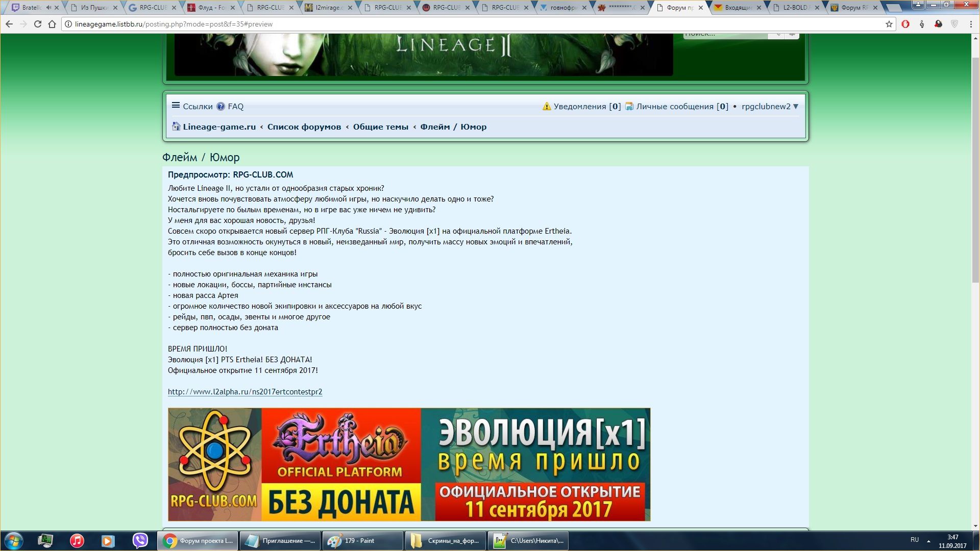Screen dimensions: 980x551
Task: Click the Lineage II header banner
Action: coord(424,55)
